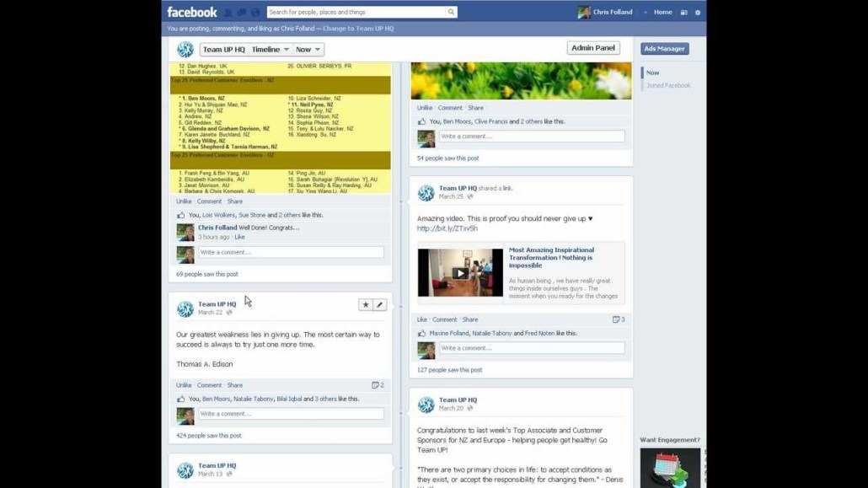This screenshot has width=868, height=488.
Task: Like Chris Folland's 'Well Done! Congrats' comment
Action: point(239,237)
